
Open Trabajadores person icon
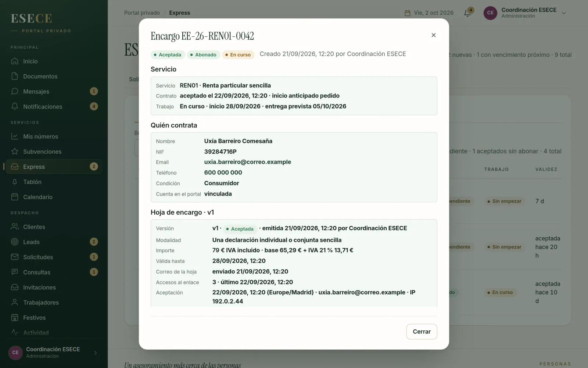(x=15, y=302)
